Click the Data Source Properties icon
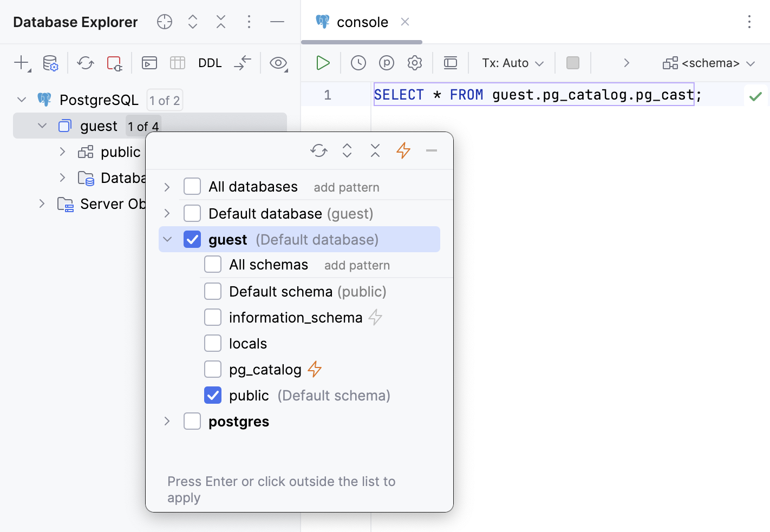The image size is (770, 532). pos(50,63)
